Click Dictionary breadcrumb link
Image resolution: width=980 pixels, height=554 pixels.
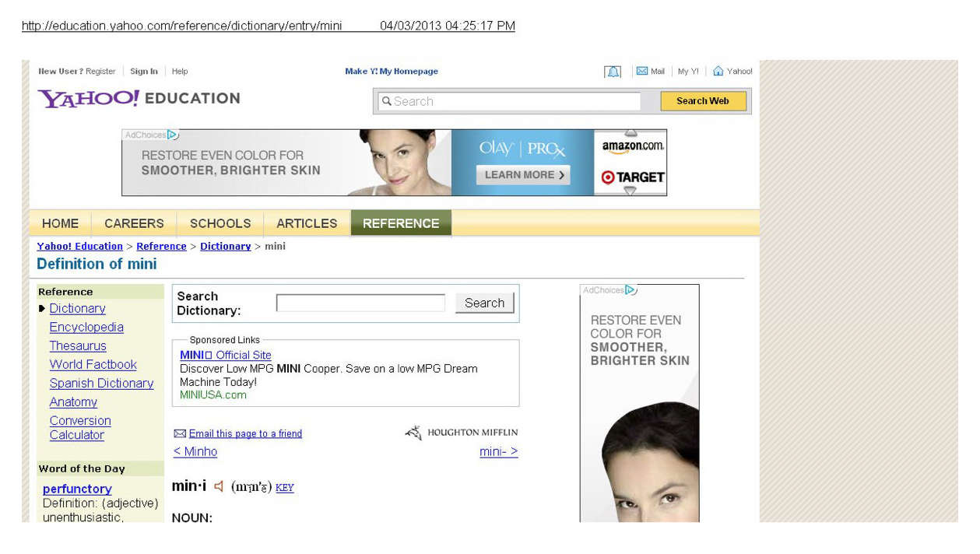tap(225, 246)
